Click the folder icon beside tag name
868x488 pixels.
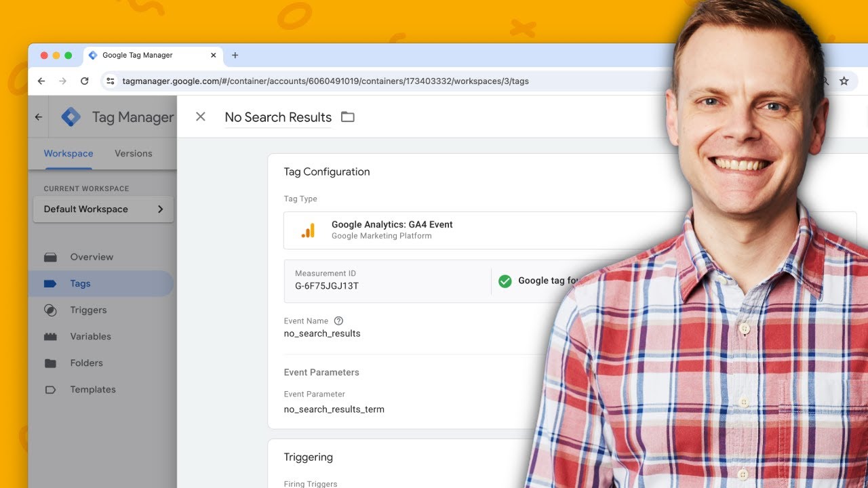point(348,117)
